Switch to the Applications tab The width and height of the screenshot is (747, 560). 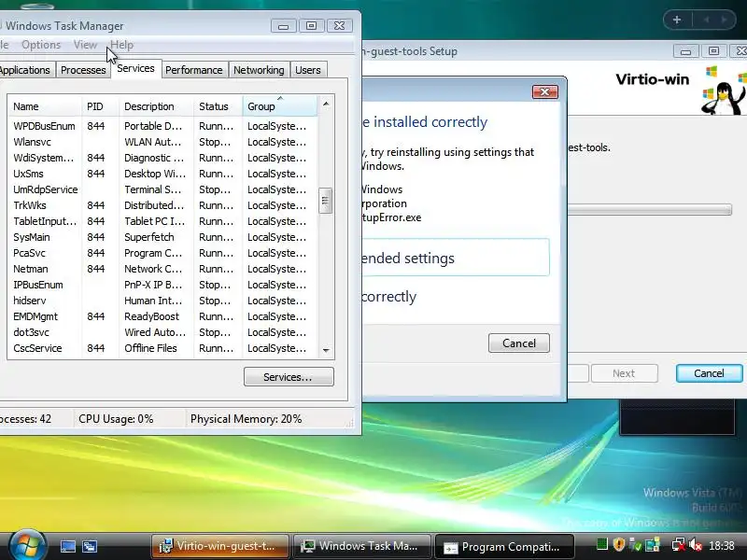(x=26, y=70)
